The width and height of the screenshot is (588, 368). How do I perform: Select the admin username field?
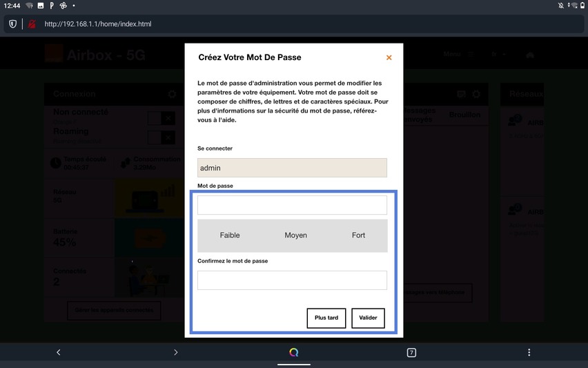(292, 168)
